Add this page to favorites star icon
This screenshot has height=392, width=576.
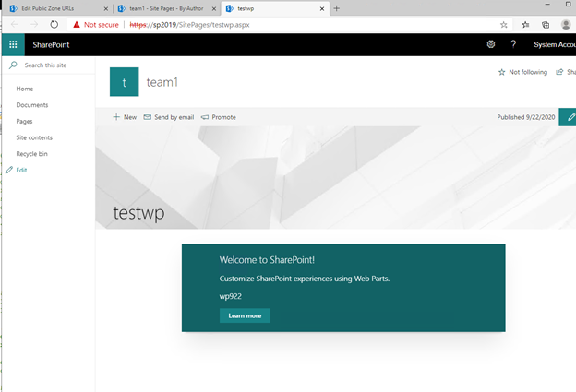504,25
